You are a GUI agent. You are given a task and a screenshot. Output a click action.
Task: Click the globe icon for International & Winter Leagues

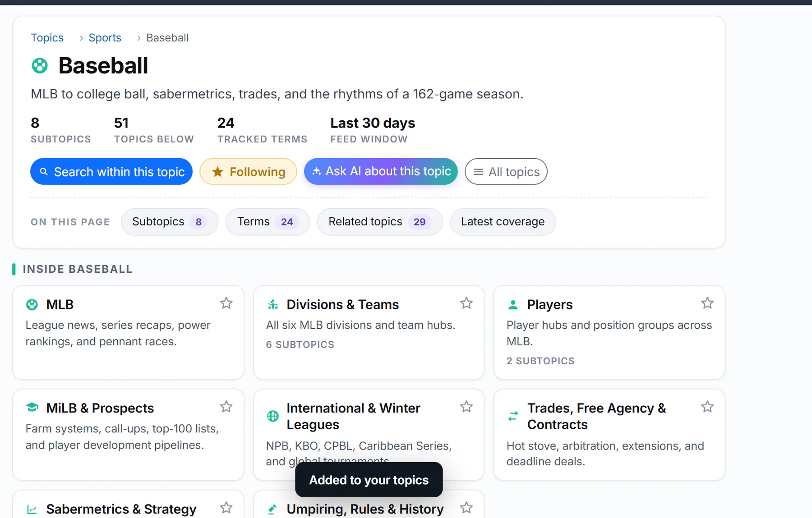click(272, 416)
